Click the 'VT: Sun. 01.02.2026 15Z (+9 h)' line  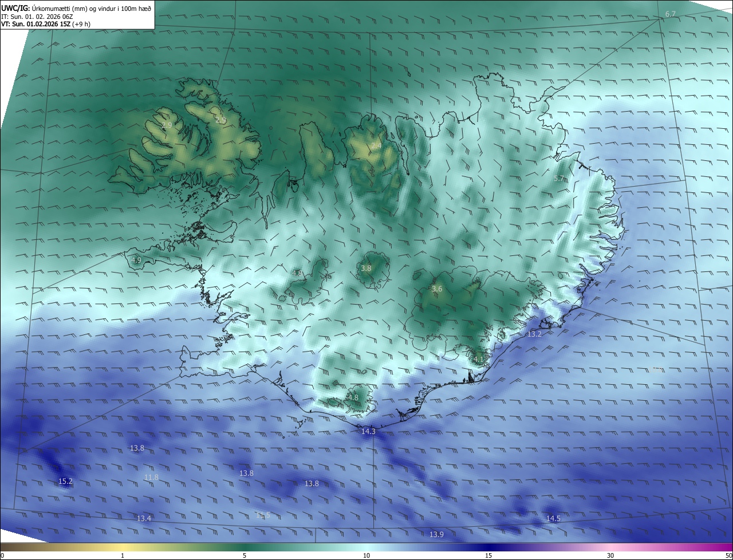pyautogui.click(x=46, y=24)
